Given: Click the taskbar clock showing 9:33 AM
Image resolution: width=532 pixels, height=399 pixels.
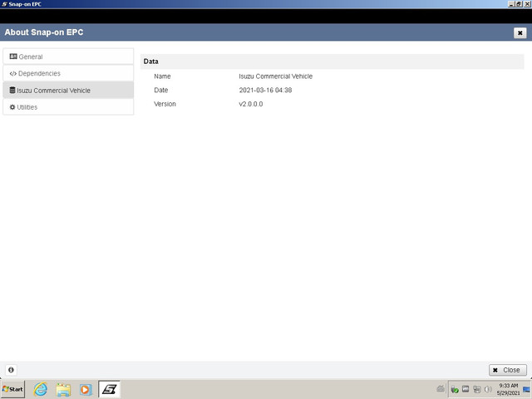Looking at the screenshot, I should tap(508, 389).
